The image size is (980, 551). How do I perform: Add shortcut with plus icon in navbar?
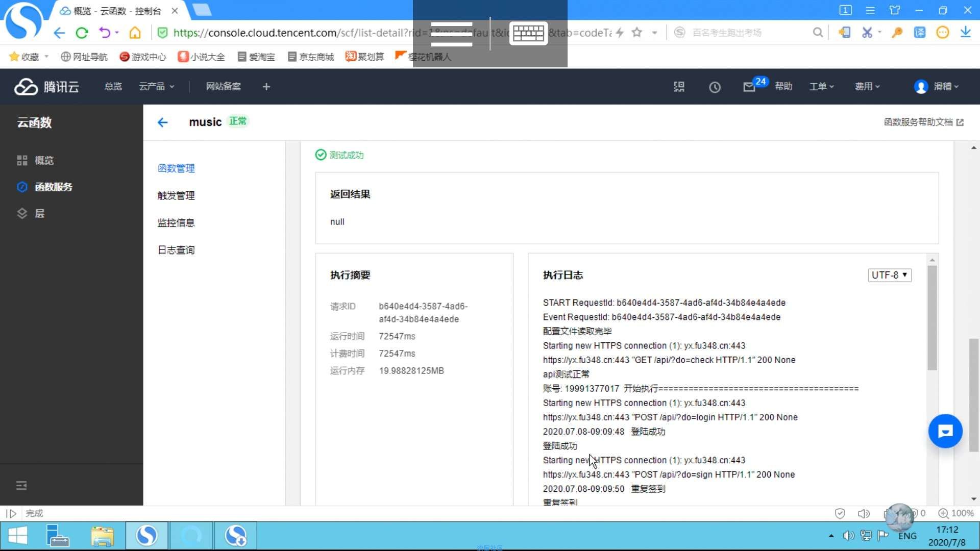point(266,87)
